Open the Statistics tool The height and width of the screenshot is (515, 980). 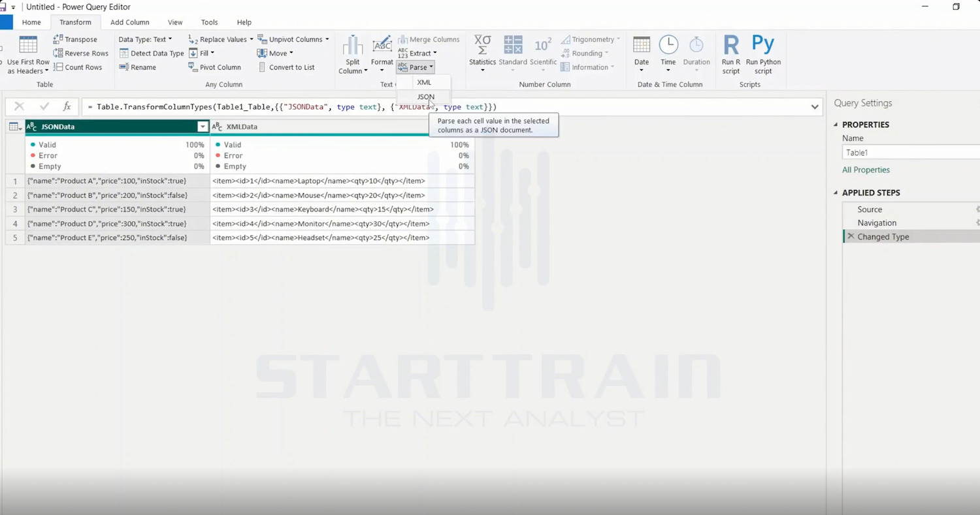click(x=482, y=54)
